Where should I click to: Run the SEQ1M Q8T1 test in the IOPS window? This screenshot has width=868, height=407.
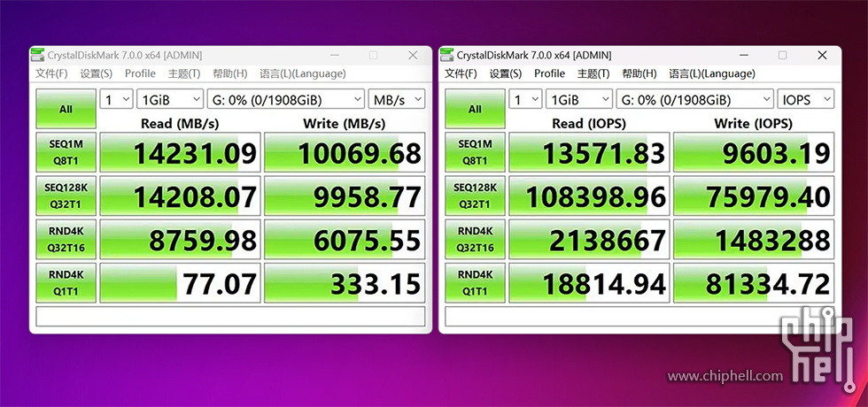[x=475, y=153]
